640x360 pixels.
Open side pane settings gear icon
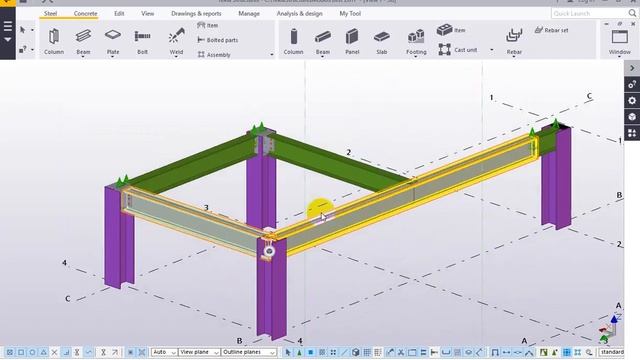[632, 100]
